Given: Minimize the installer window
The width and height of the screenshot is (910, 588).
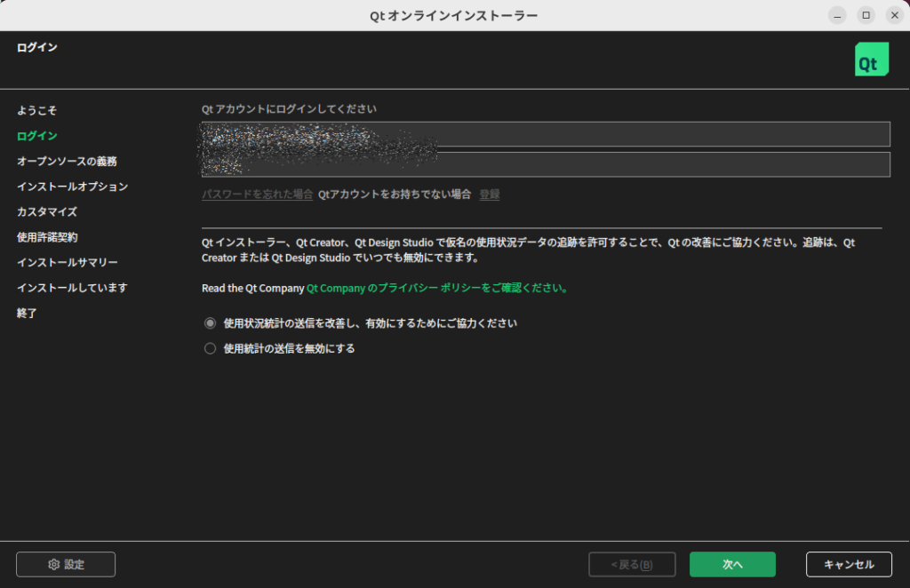Looking at the screenshot, I should [837, 15].
